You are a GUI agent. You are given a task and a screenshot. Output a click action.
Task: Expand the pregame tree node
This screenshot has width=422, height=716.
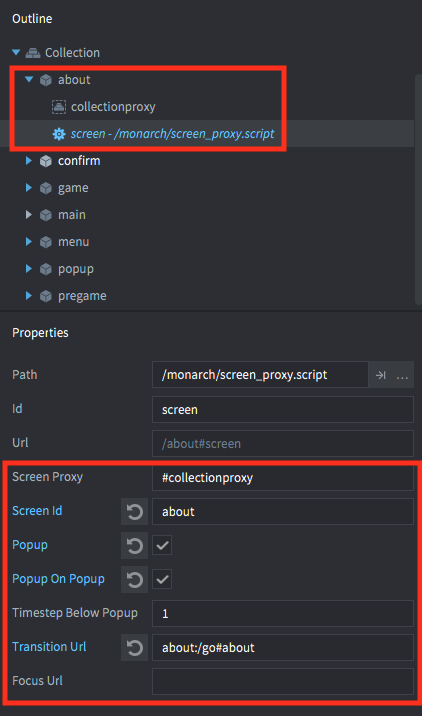point(29,296)
